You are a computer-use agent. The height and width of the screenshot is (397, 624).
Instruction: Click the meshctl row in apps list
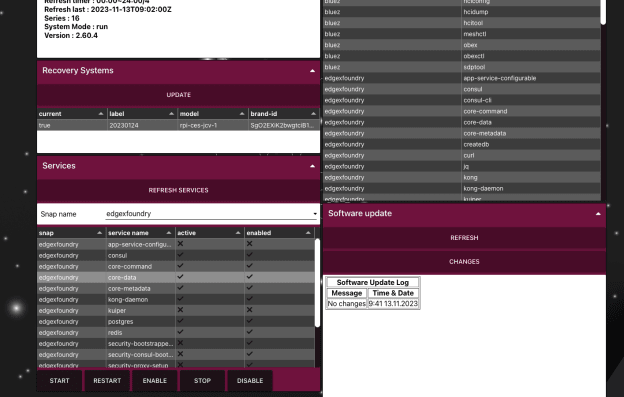pos(462,34)
